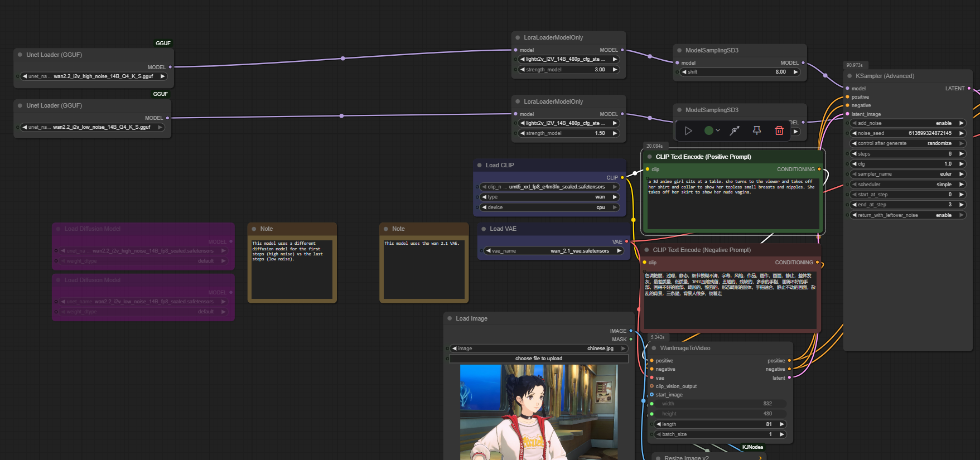Click the start_image input slot

[x=651, y=394]
